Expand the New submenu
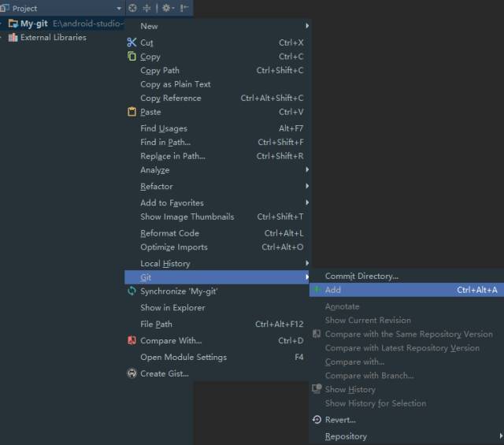This screenshot has height=445, width=504. pyautogui.click(x=217, y=26)
